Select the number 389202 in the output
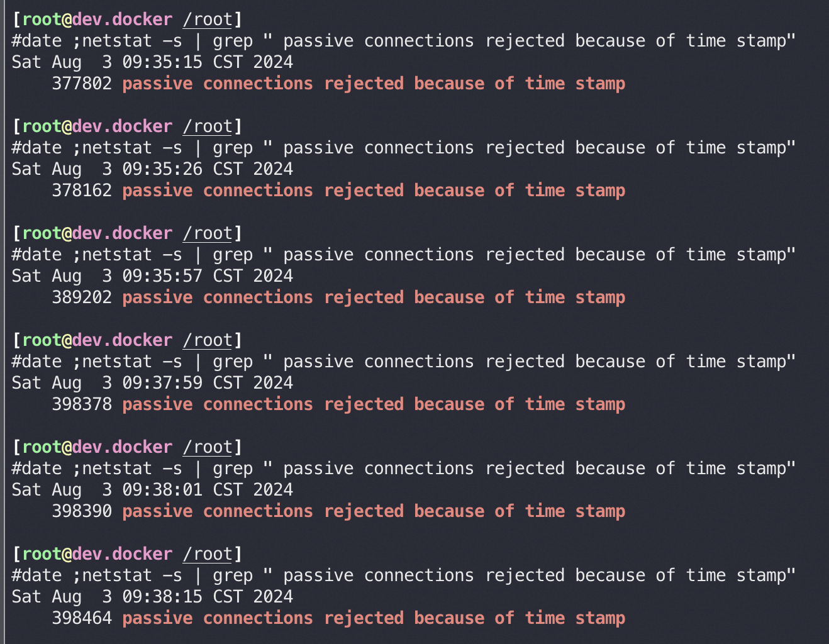This screenshot has height=644, width=829. pos(82,297)
